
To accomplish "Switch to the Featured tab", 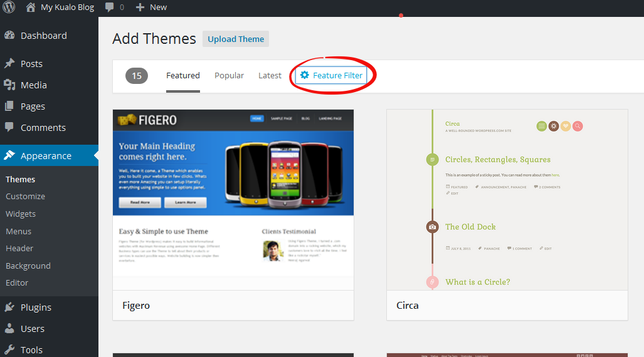I will click(x=182, y=76).
